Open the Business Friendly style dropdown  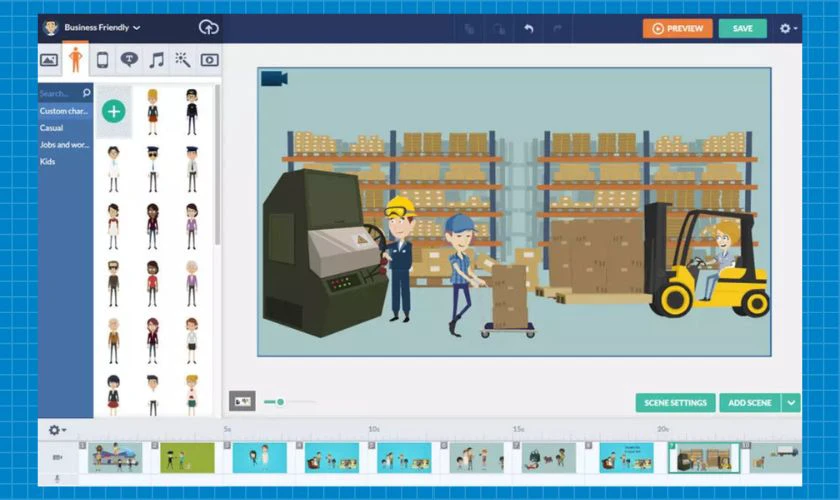[102, 27]
